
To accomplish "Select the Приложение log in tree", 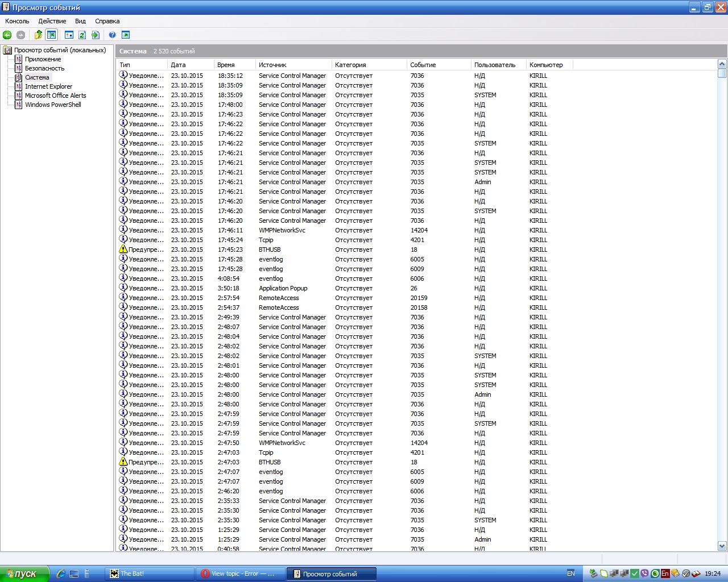I will click(x=43, y=59).
